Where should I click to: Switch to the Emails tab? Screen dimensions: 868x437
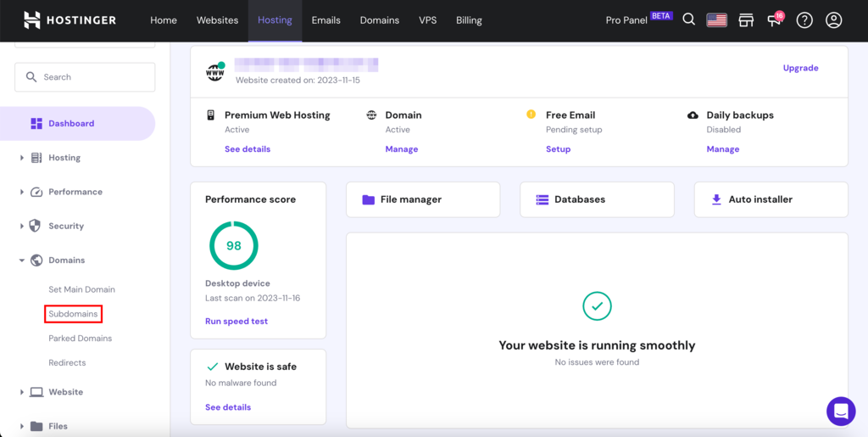point(327,20)
